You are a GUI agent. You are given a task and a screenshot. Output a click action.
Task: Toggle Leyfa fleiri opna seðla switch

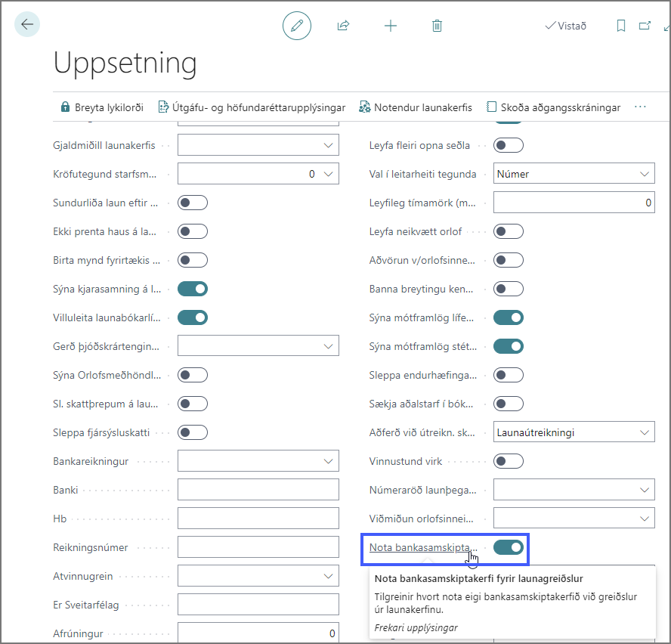tap(508, 145)
